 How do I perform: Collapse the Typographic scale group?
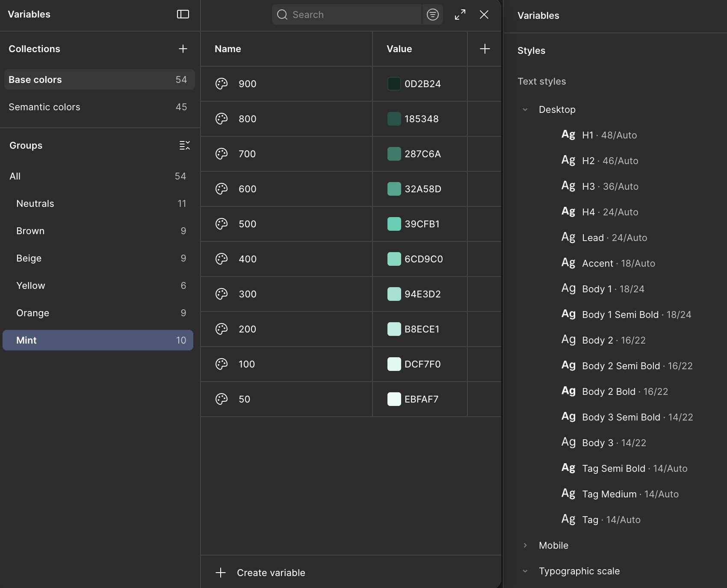tap(525, 571)
